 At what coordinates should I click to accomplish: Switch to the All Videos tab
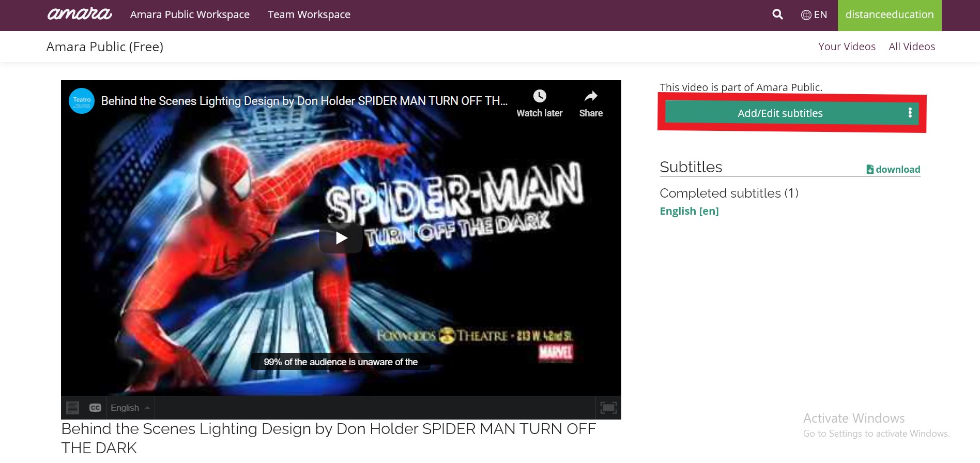coord(911,47)
